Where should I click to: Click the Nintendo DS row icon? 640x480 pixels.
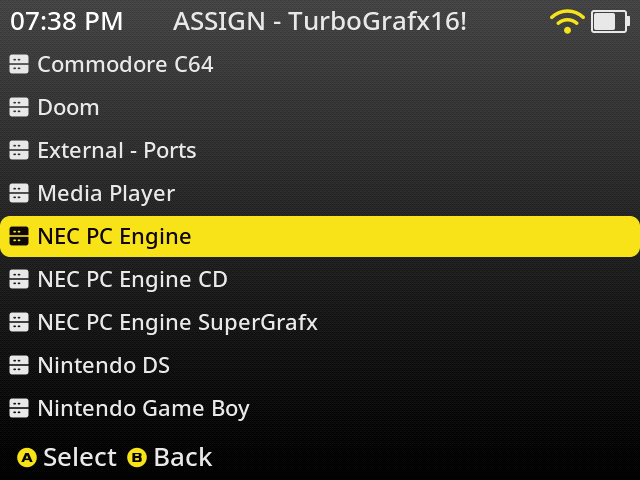click(19, 366)
